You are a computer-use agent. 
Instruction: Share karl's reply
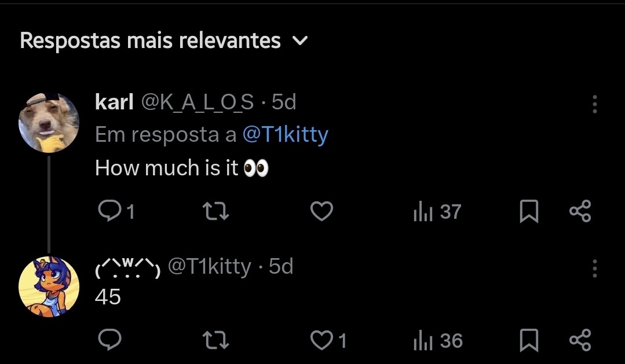coord(580,212)
